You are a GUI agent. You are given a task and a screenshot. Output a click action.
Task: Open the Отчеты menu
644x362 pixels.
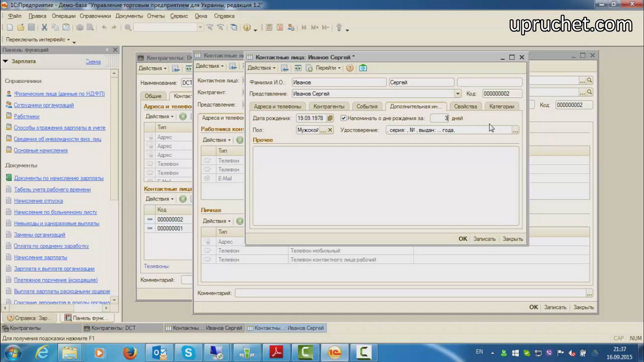[x=156, y=16]
